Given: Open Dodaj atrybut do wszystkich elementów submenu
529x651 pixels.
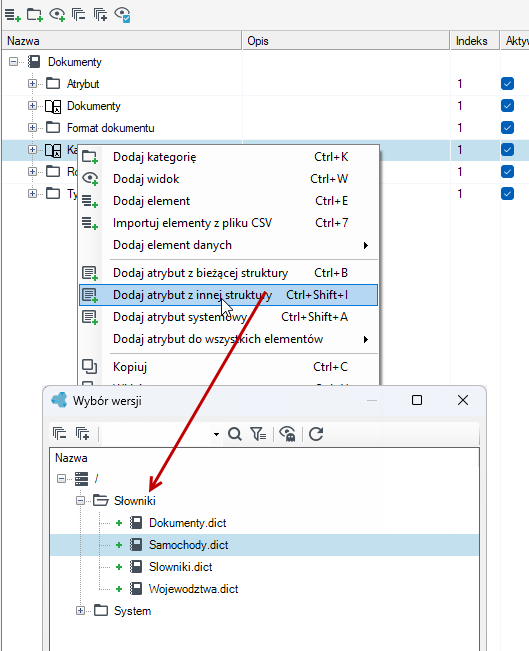Looking at the screenshot, I should [x=228, y=339].
